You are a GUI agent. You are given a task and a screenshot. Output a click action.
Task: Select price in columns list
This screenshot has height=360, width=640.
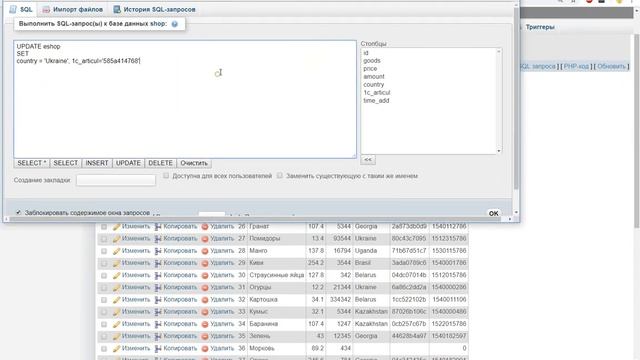pyautogui.click(x=370, y=69)
